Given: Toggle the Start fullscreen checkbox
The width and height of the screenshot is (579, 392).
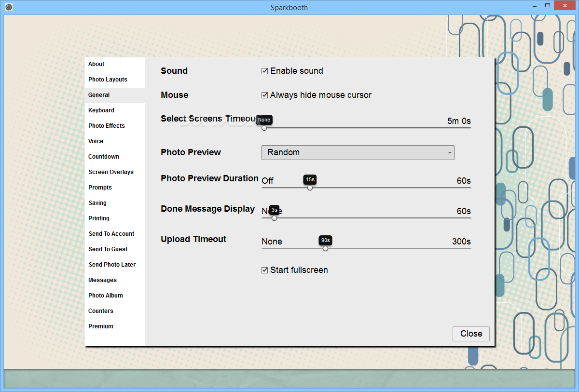Looking at the screenshot, I should pyautogui.click(x=264, y=270).
